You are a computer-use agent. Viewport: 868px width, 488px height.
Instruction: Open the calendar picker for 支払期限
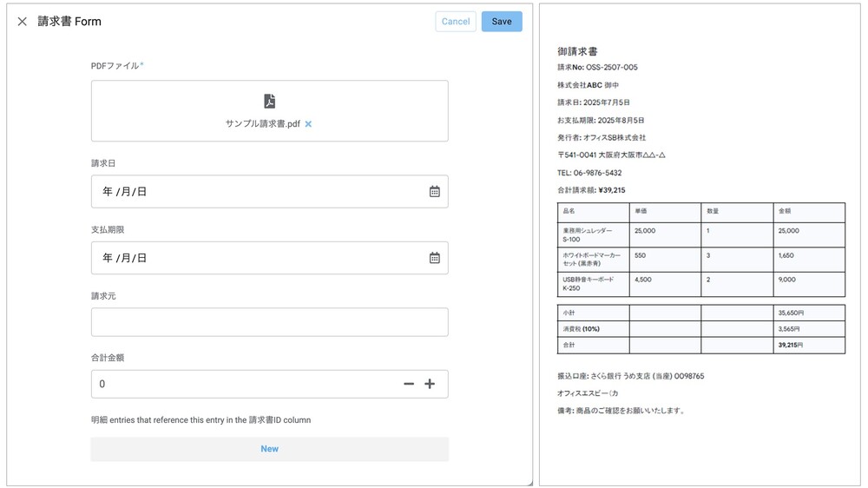(x=435, y=258)
